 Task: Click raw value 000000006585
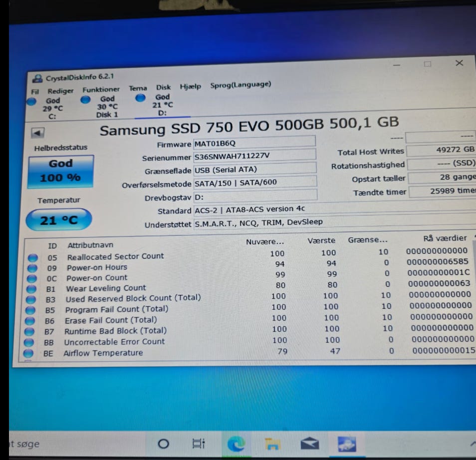pyautogui.click(x=438, y=262)
